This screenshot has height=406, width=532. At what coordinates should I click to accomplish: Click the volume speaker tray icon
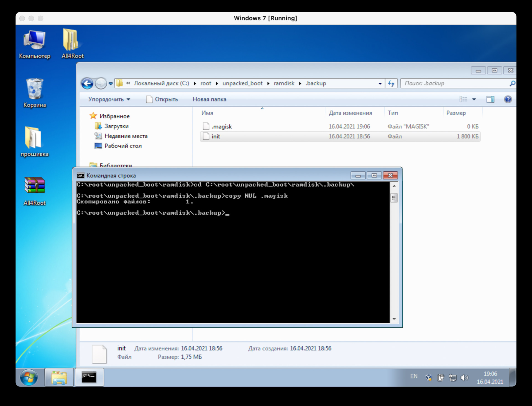[464, 377]
